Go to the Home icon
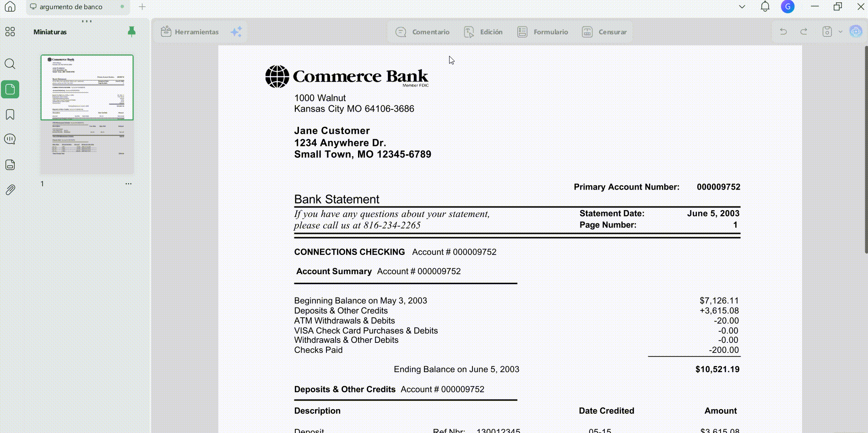868x433 pixels. pyautogui.click(x=10, y=6)
